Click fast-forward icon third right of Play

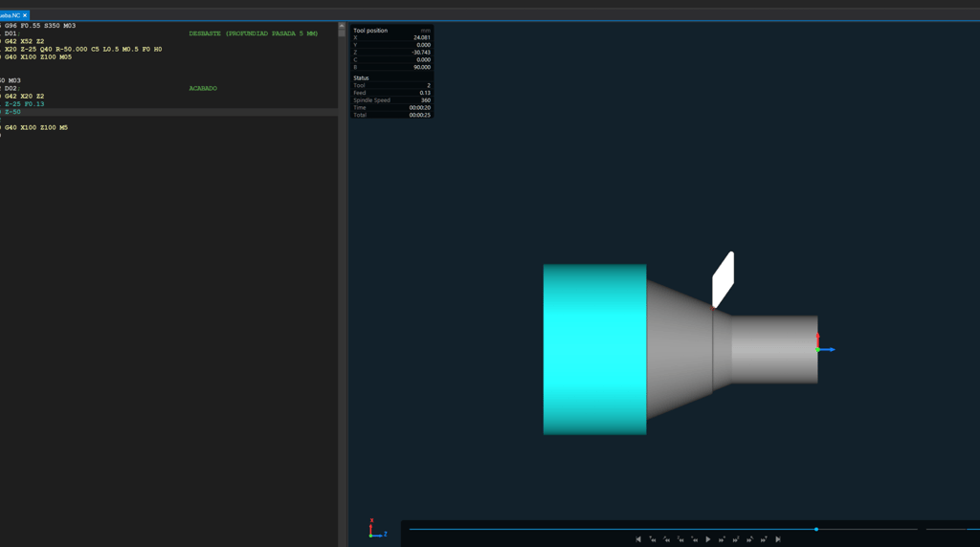pyautogui.click(x=750, y=539)
